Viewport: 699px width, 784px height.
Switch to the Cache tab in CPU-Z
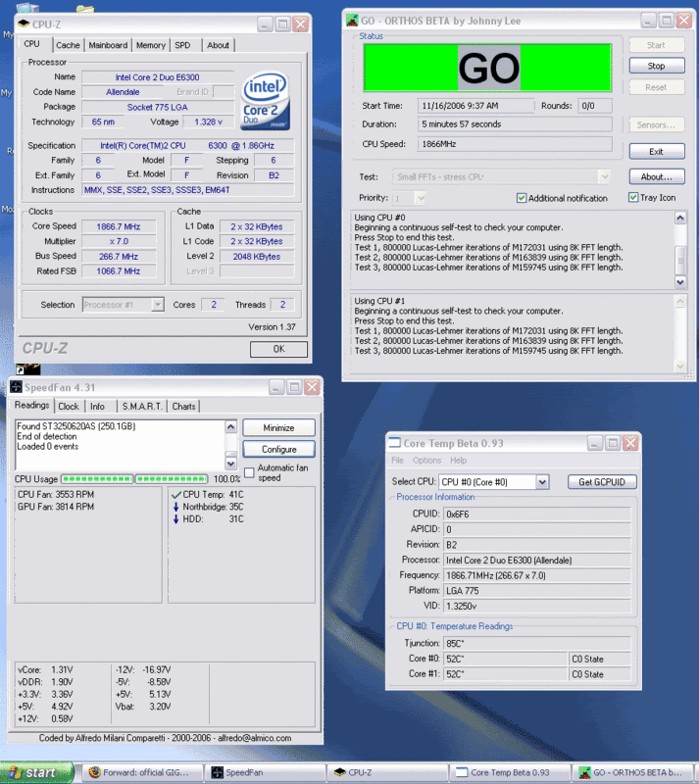(68, 45)
